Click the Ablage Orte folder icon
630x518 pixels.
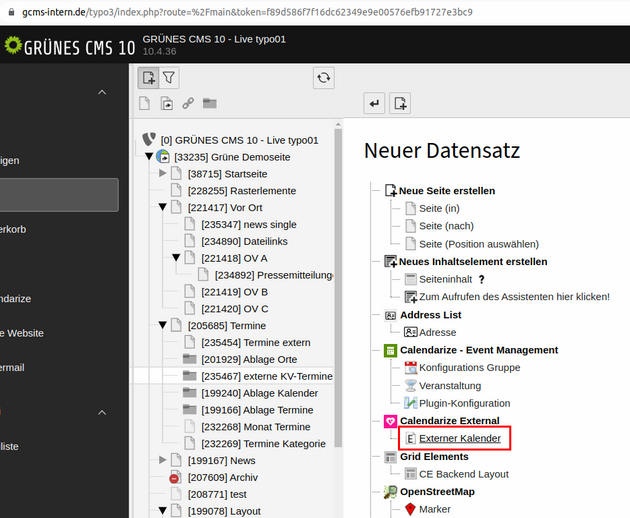(189, 358)
